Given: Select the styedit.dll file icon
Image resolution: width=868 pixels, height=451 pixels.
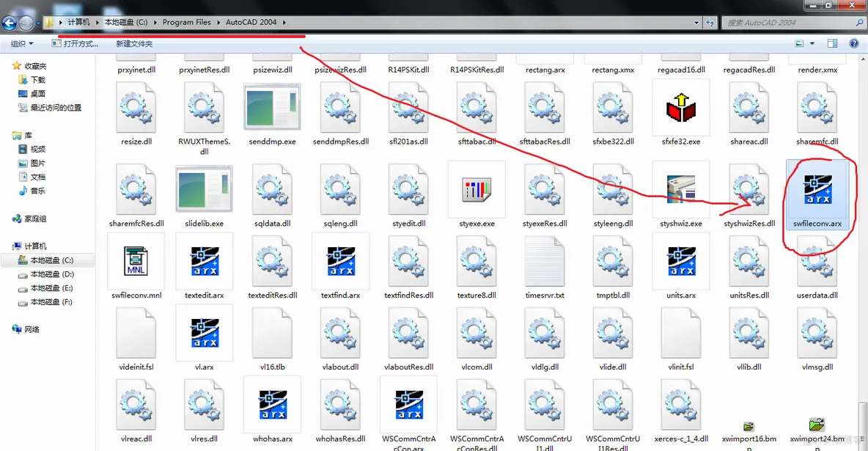Looking at the screenshot, I should coord(408,189).
